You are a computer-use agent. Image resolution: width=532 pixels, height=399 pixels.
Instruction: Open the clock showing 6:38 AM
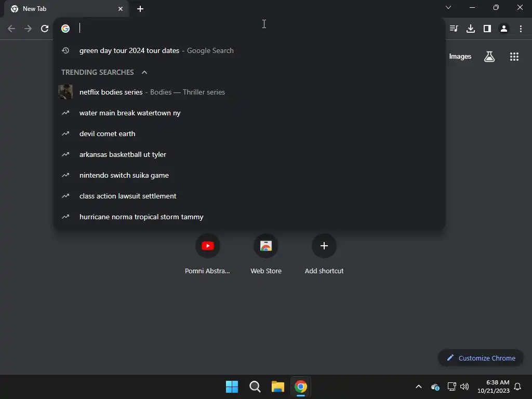point(494,387)
